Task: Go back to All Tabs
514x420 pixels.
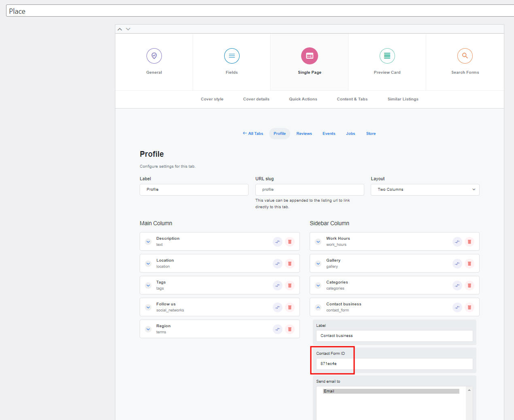Action: pos(253,134)
